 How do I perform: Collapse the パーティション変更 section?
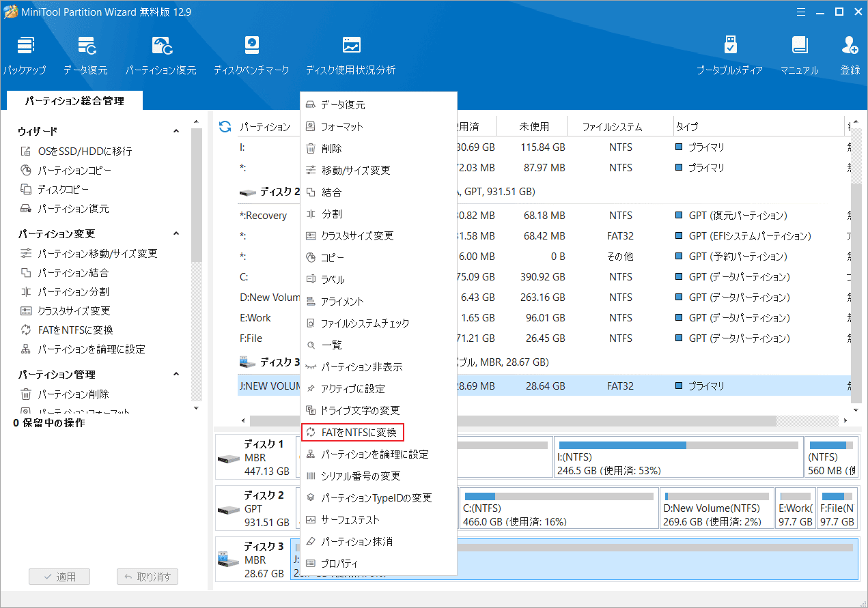click(x=176, y=233)
